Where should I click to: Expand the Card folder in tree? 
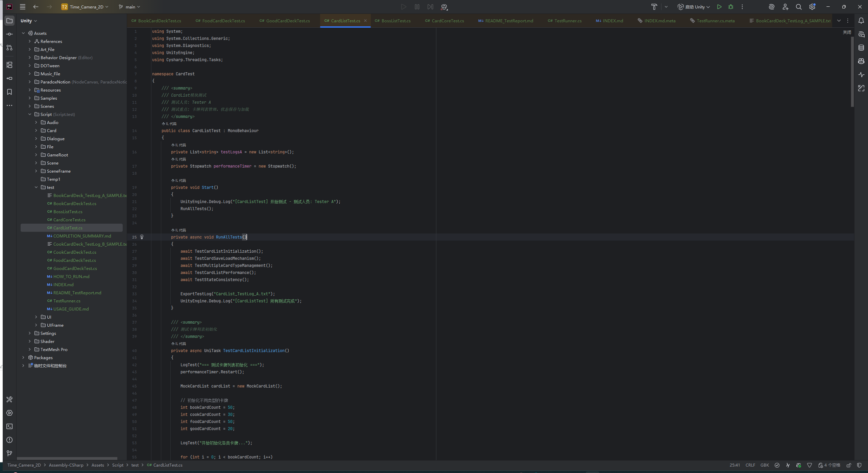[36, 130]
